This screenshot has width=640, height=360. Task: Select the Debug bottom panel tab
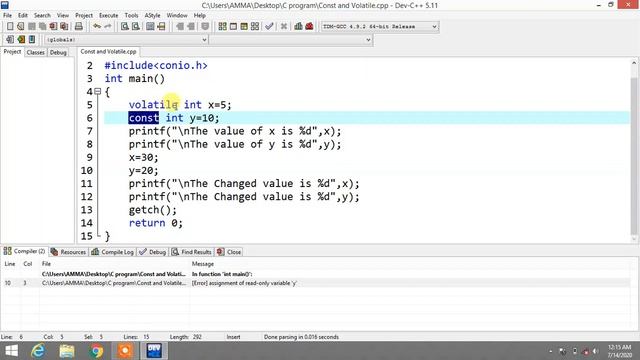[153, 252]
